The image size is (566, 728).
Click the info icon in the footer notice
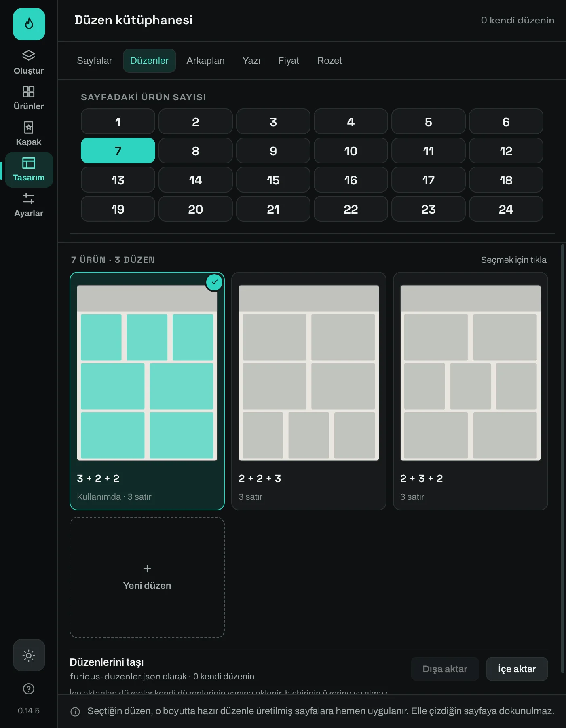click(x=75, y=712)
